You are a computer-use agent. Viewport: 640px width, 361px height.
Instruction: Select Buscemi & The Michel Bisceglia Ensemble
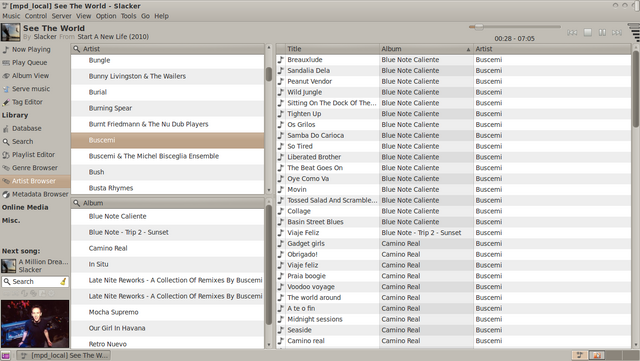pos(167,156)
